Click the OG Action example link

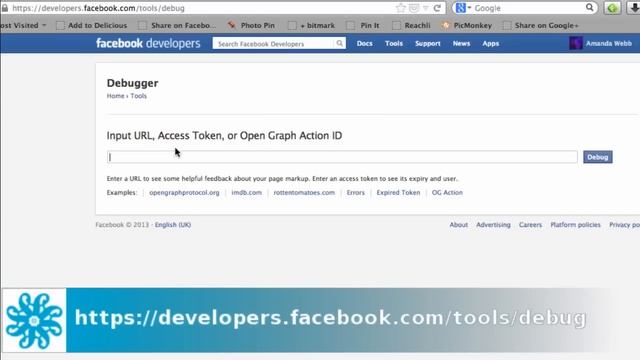(x=447, y=193)
